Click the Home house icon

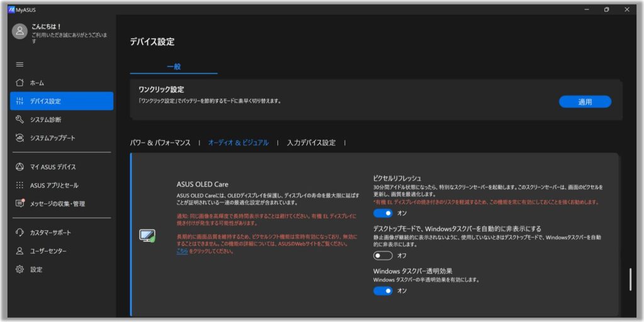click(x=19, y=82)
